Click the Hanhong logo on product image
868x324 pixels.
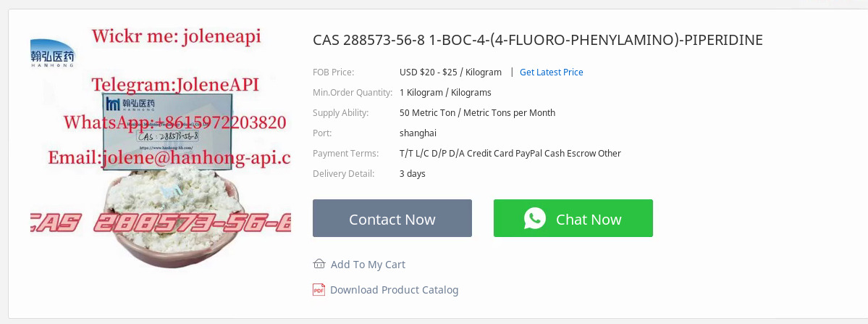click(x=53, y=53)
